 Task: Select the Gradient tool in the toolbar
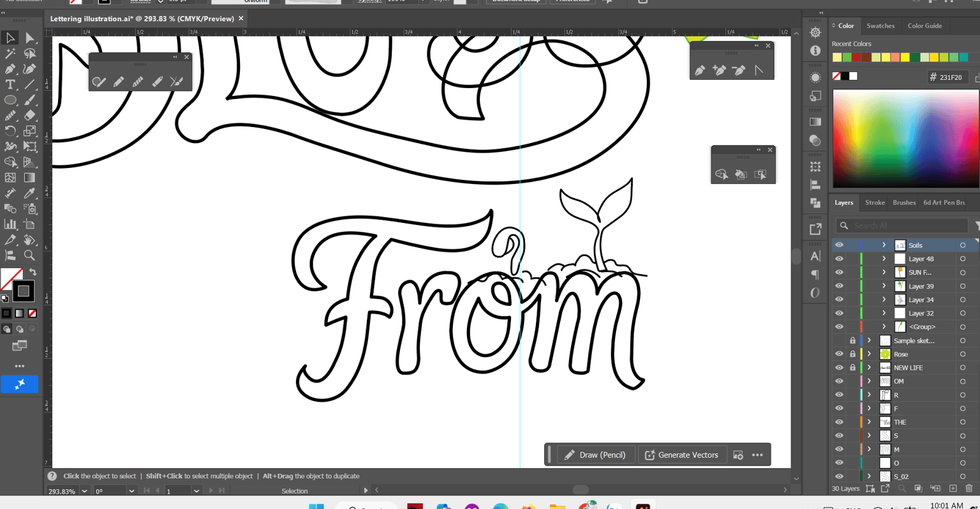coord(29,178)
